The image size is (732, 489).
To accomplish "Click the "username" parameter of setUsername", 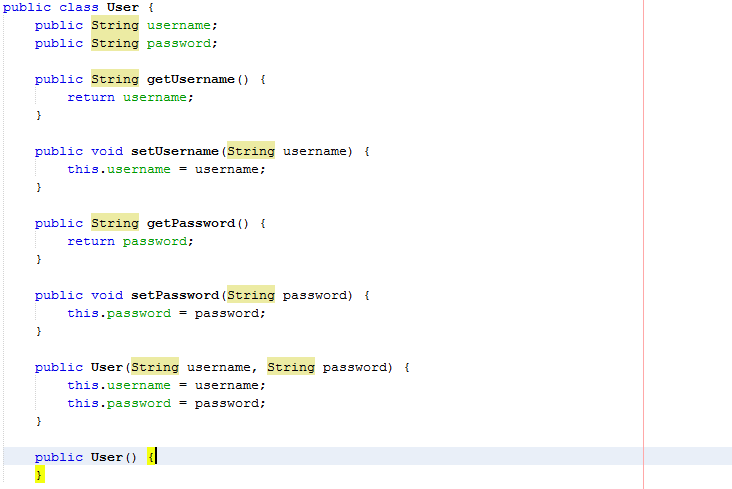I will pos(315,151).
